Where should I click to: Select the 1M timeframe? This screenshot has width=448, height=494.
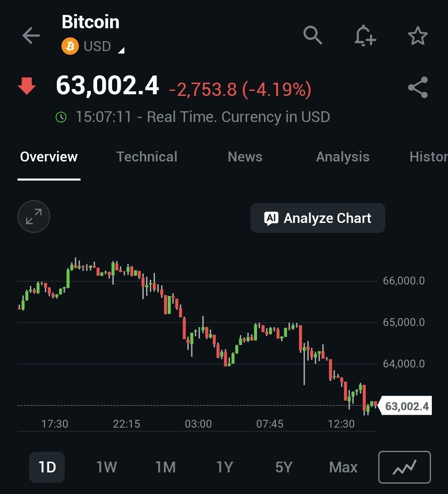coord(165,467)
